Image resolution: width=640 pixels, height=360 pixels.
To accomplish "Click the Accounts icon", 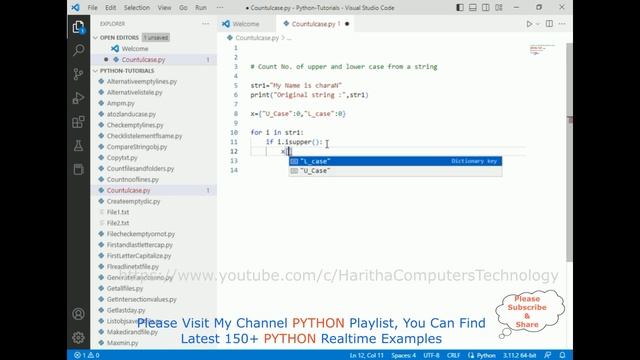I will [78, 314].
